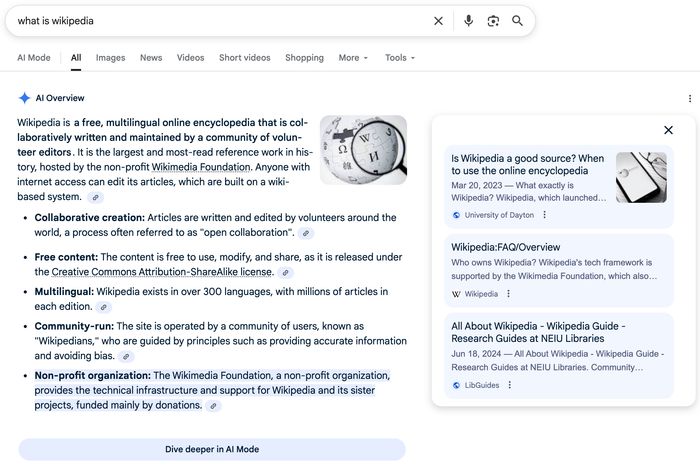Click Dive deeper in AI Mode button
This screenshot has height=467, width=700.
212,449
